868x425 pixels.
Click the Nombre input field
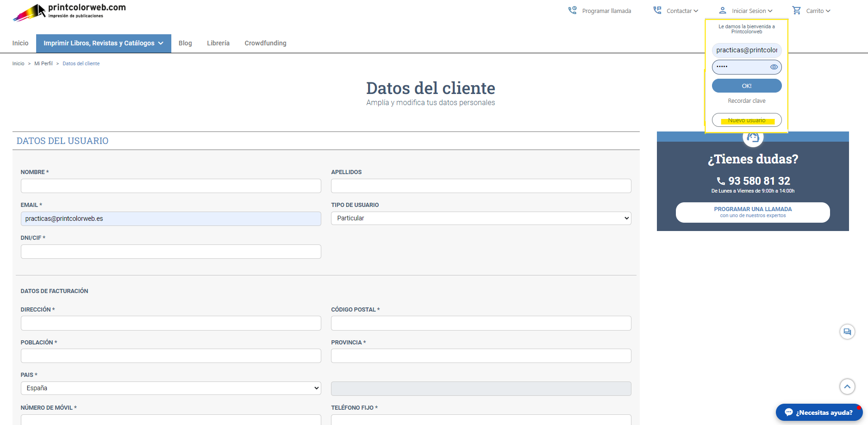coord(171,186)
